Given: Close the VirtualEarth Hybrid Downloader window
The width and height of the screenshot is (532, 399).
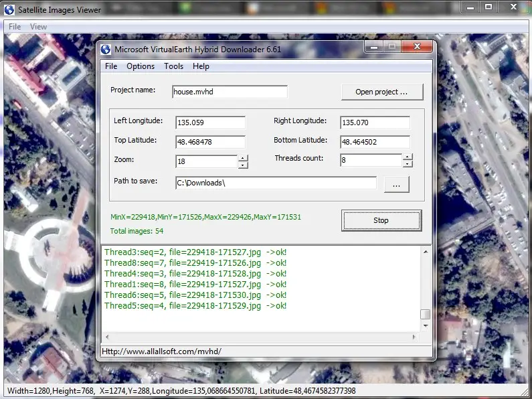Looking at the screenshot, I should coord(417,46).
